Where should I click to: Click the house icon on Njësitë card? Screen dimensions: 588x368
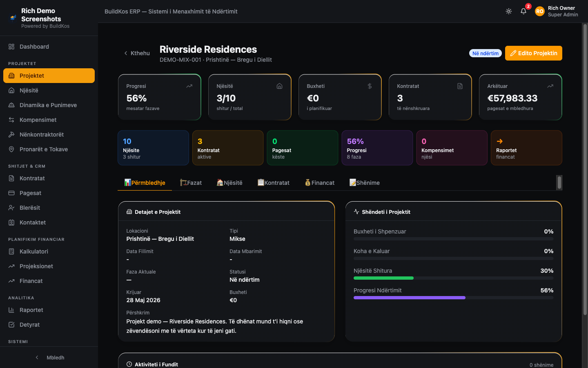[x=279, y=86]
